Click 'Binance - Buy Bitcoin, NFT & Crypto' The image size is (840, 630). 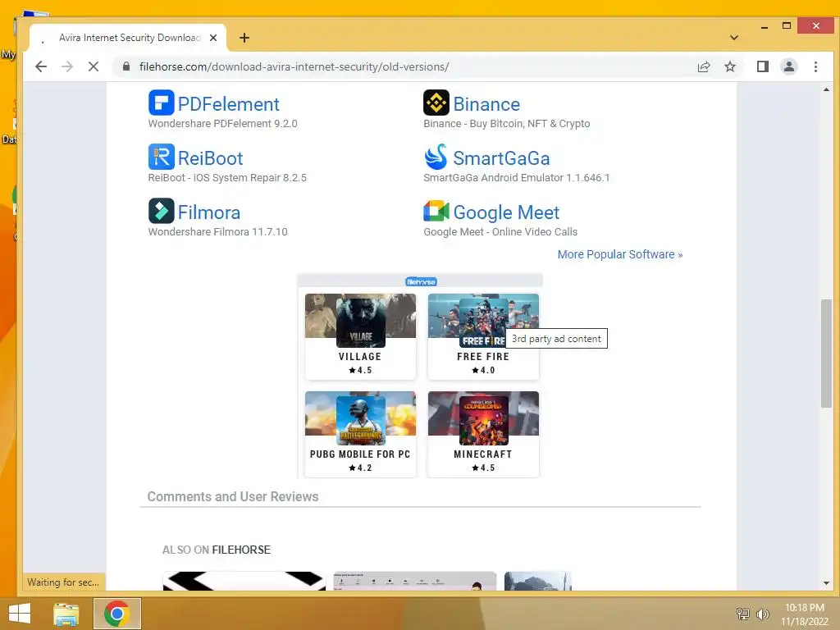click(x=506, y=123)
